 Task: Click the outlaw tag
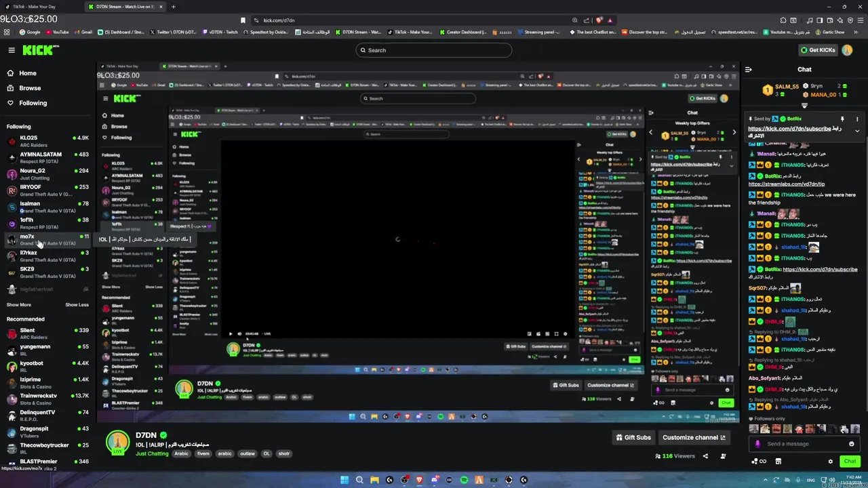coord(248,453)
